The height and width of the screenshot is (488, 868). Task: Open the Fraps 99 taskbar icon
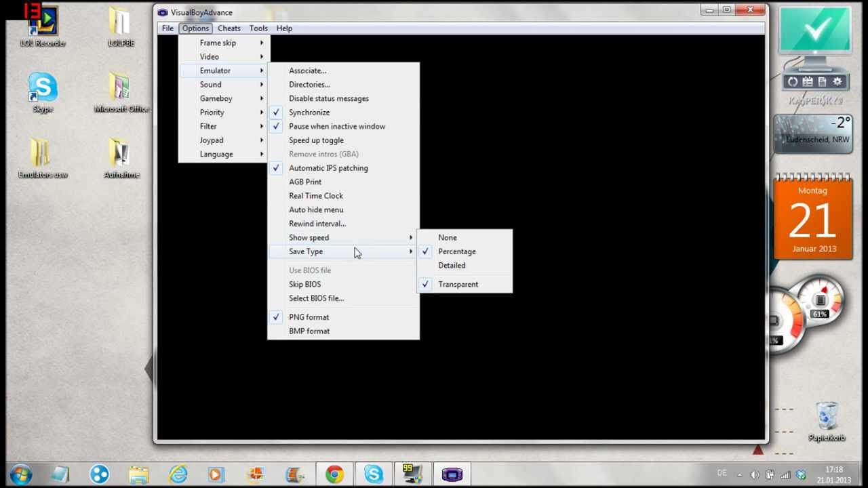412,474
